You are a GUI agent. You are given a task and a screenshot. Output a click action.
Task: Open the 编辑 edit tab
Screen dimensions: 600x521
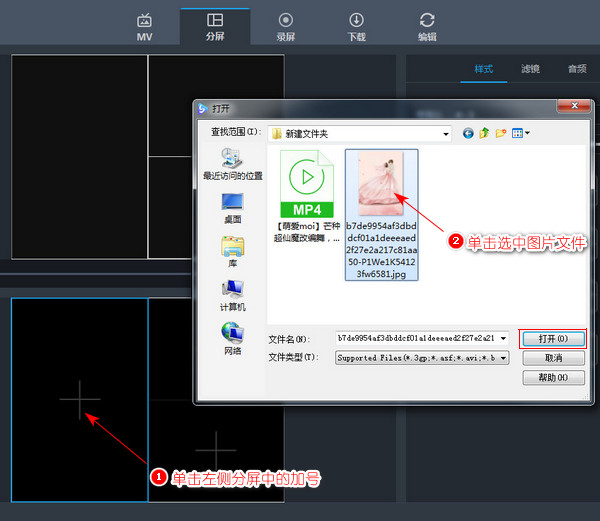tap(427, 27)
